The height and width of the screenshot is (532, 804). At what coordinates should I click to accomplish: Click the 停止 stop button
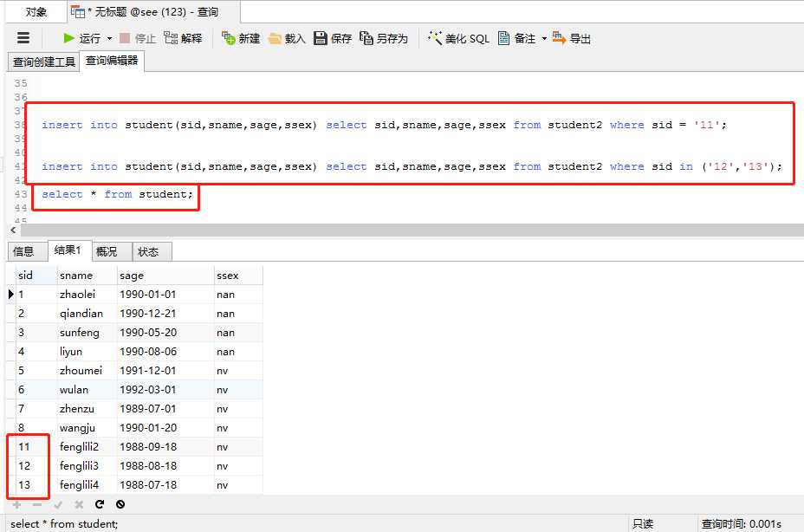point(138,38)
